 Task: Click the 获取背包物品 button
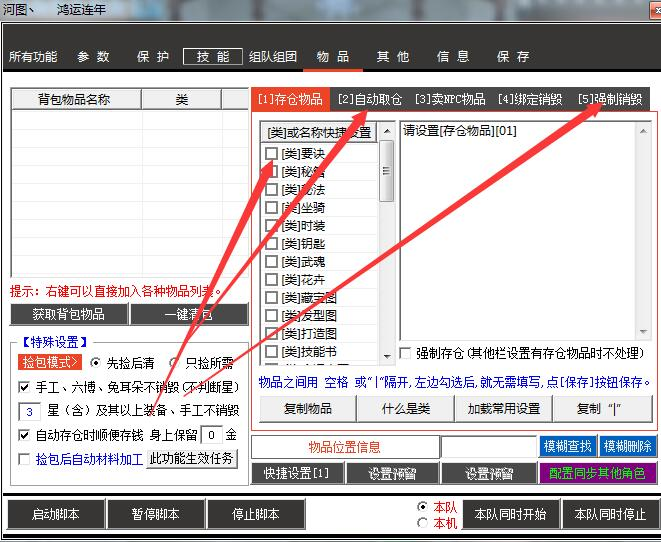click(70, 314)
